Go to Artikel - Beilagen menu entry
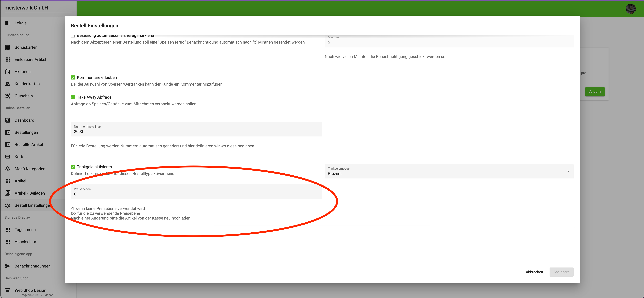The width and height of the screenshot is (644, 298). point(30,193)
